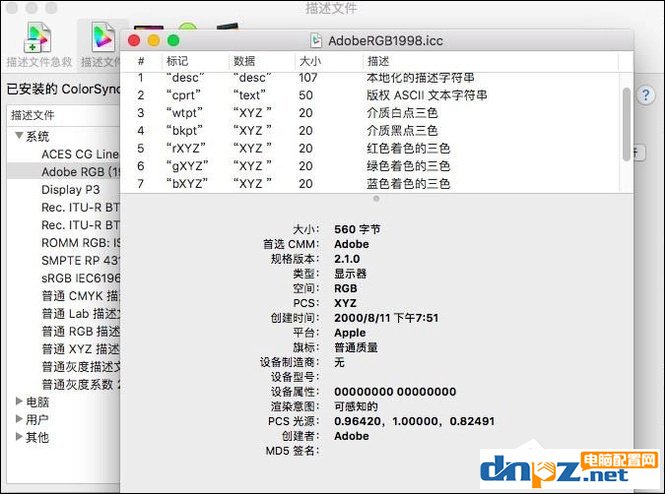Click the 版权 ASCII 文本字符串 description cell

point(427,95)
